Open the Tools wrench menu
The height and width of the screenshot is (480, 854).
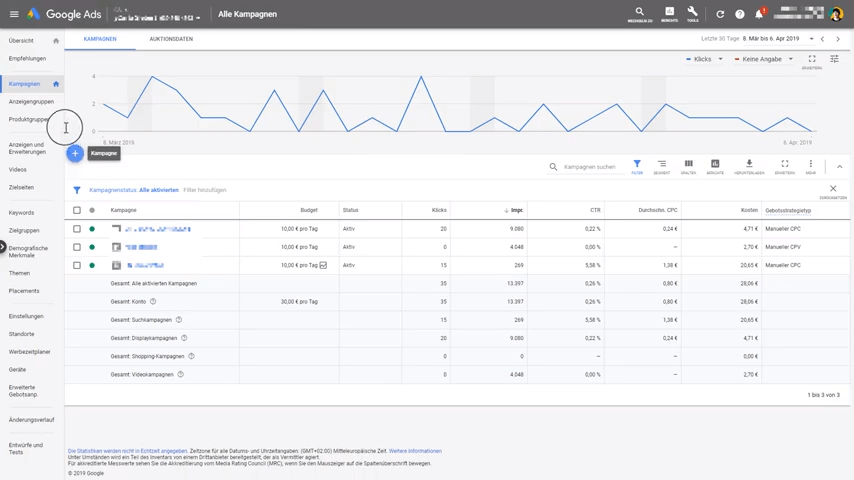(693, 14)
